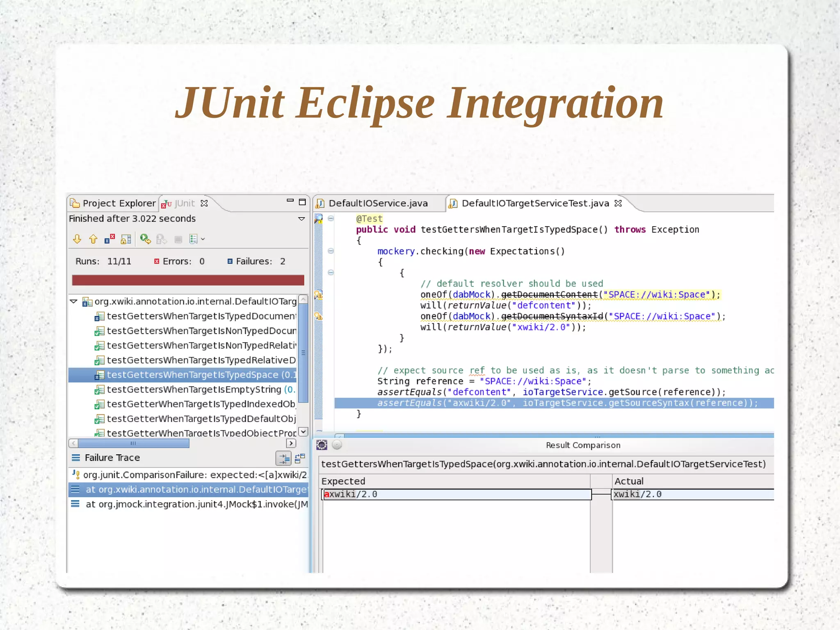
Task: Click Next Failed Test down arrow
Action: (77, 239)
